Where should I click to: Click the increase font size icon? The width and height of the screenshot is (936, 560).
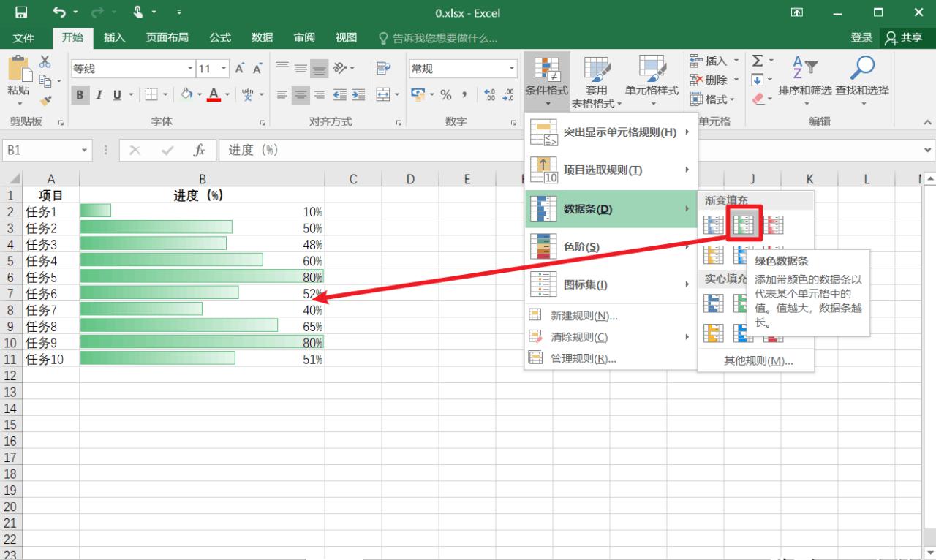(239, 69)
